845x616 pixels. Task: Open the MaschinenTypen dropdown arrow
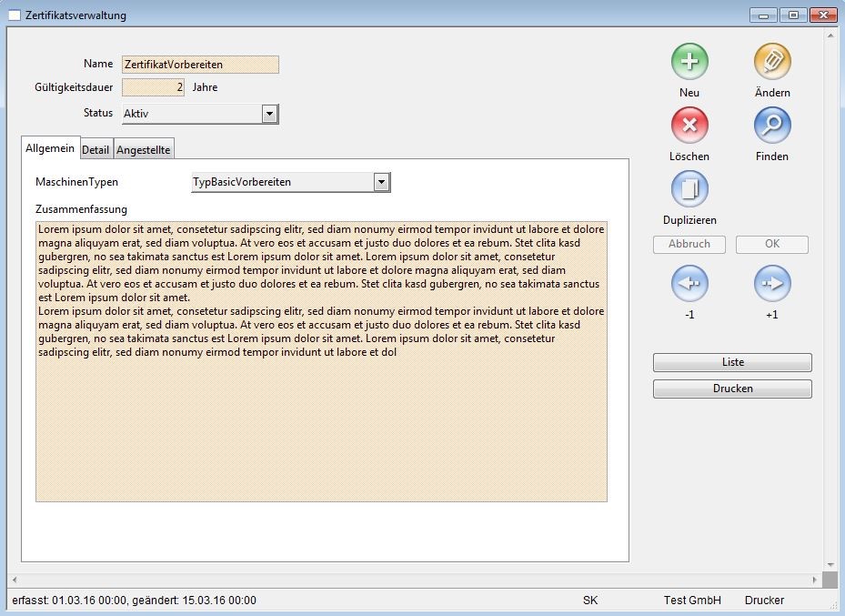[x=381, y=182]
